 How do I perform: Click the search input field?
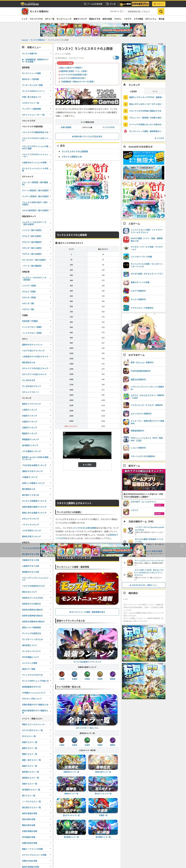click(141, 11)
